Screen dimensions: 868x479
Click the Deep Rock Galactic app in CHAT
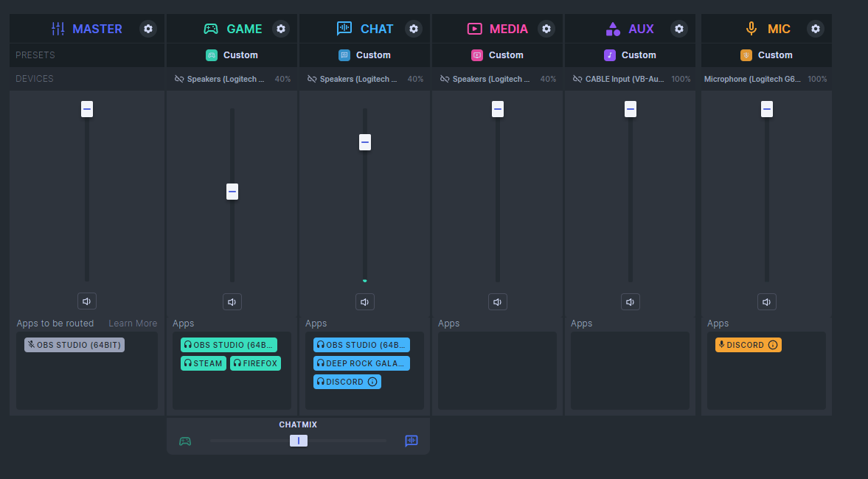click(x=361, y=363)
